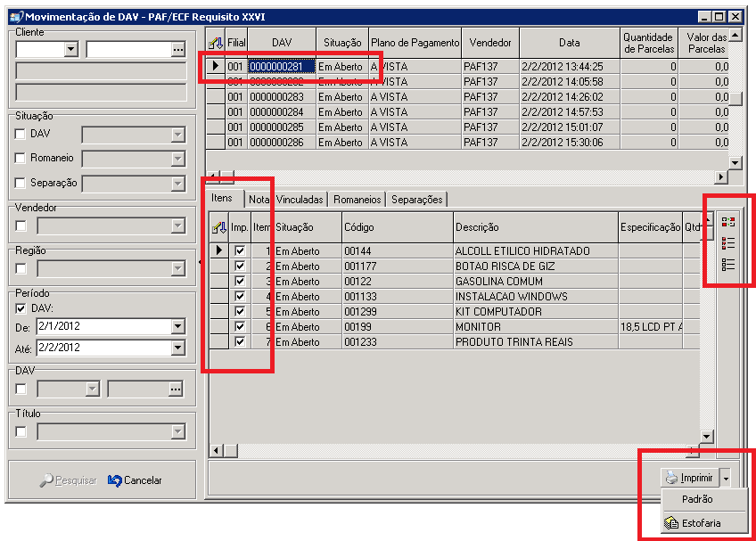Screen dimensions: 756x541
Task: Click the items grid scroll-left arrow
Action: pyautogui.click(x=216, y=451)
